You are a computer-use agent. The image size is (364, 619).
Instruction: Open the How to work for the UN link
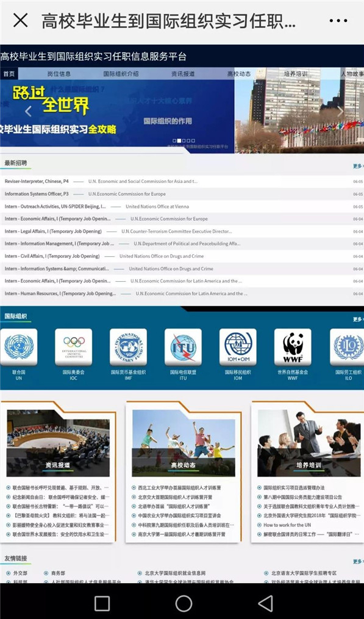(x=287, y=525)
